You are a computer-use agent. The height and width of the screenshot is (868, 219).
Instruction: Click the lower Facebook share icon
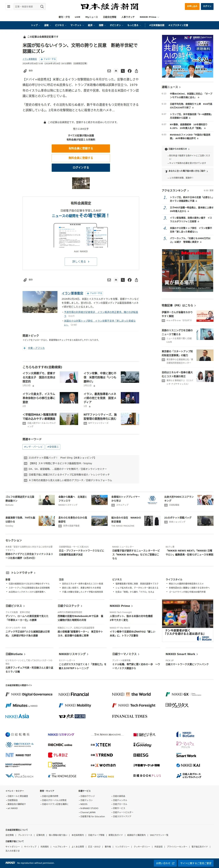pyautogui.click(x=129, y=280)
